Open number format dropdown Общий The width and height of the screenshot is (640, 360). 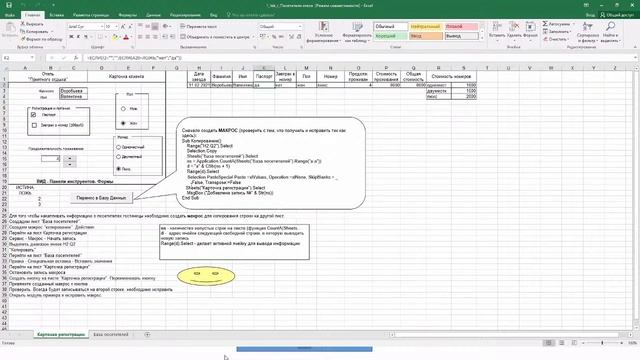[300, 27]
